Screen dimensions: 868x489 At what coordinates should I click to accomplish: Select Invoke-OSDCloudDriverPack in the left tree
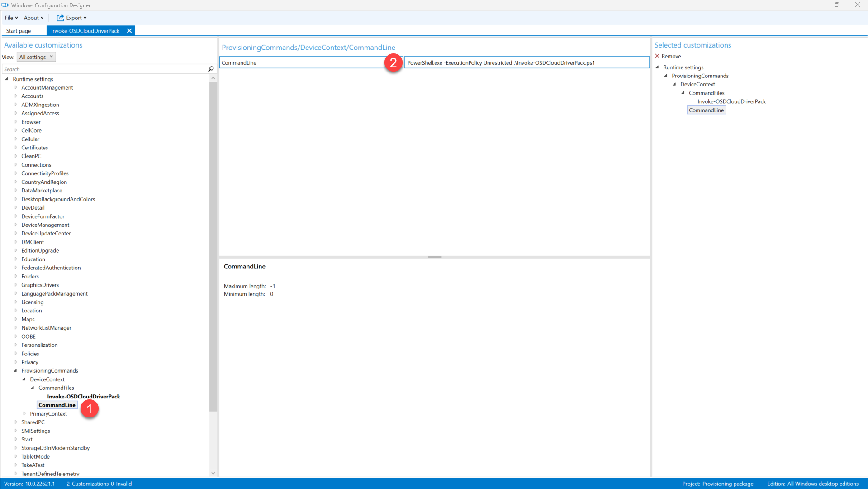pyautogui.click(x=84, y=396)
